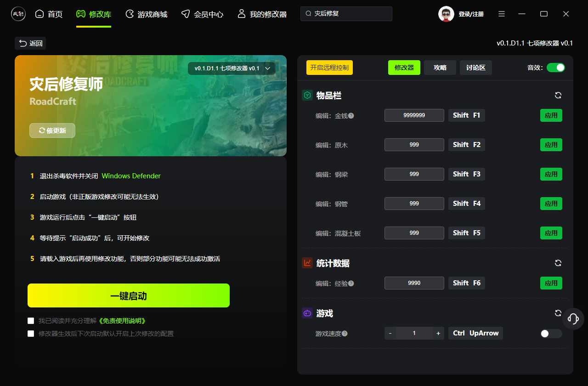The image size is (588, 386).
Task: Select the 修改器 tab in right panel
Action: [404, 68]
